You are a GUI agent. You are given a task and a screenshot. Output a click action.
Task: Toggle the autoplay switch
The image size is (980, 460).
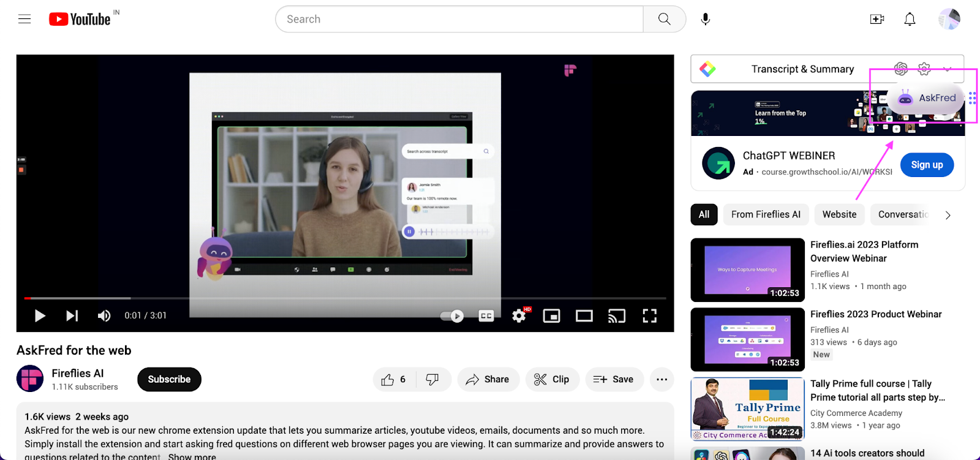[x=452, y=316]
